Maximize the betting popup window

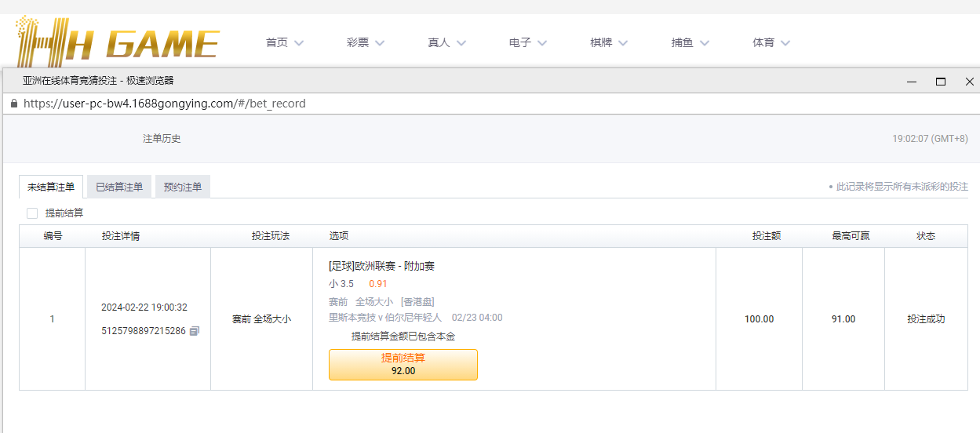coord(941,82)
